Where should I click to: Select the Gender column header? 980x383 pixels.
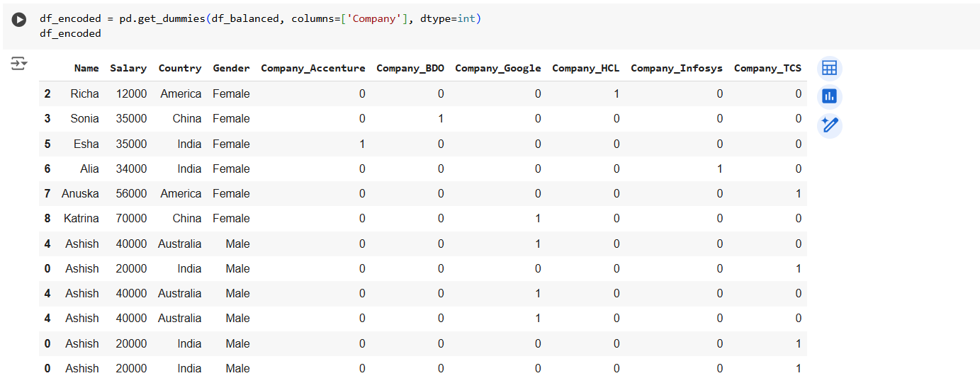231,69
